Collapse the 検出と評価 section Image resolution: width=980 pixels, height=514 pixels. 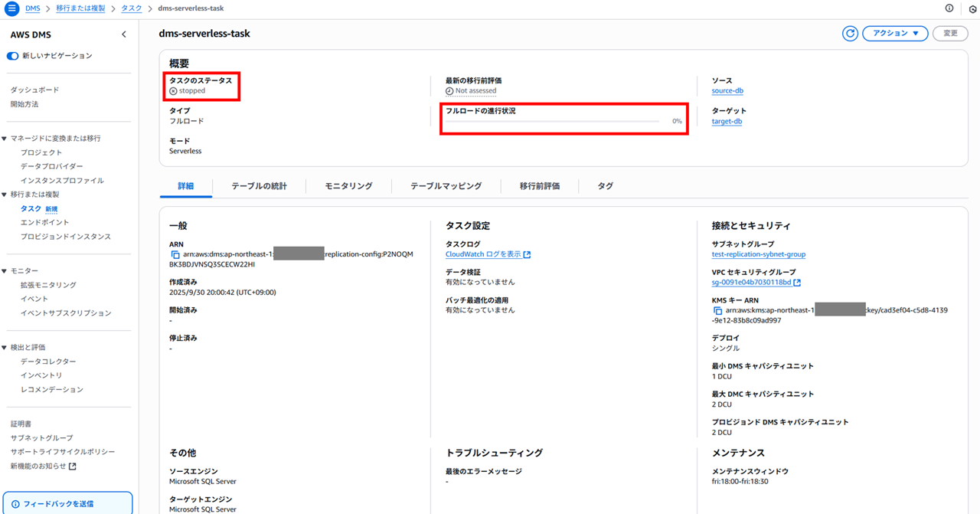coord(5,347)
